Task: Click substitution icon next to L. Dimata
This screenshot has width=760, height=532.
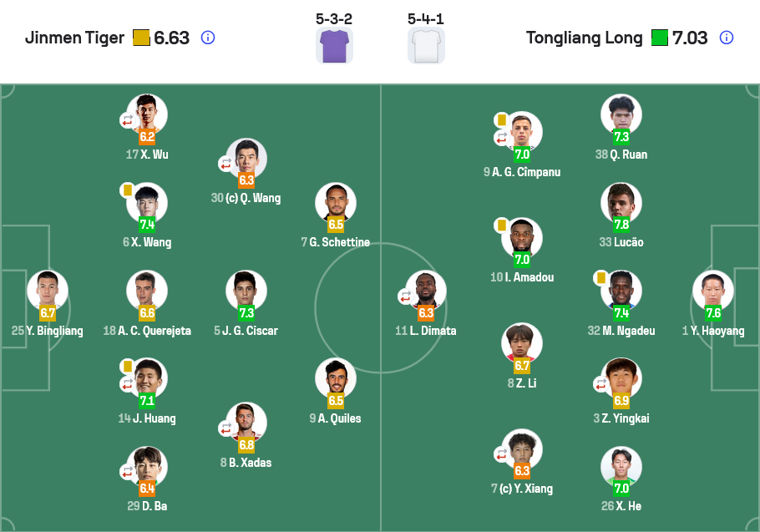Action: click(406, 296)
